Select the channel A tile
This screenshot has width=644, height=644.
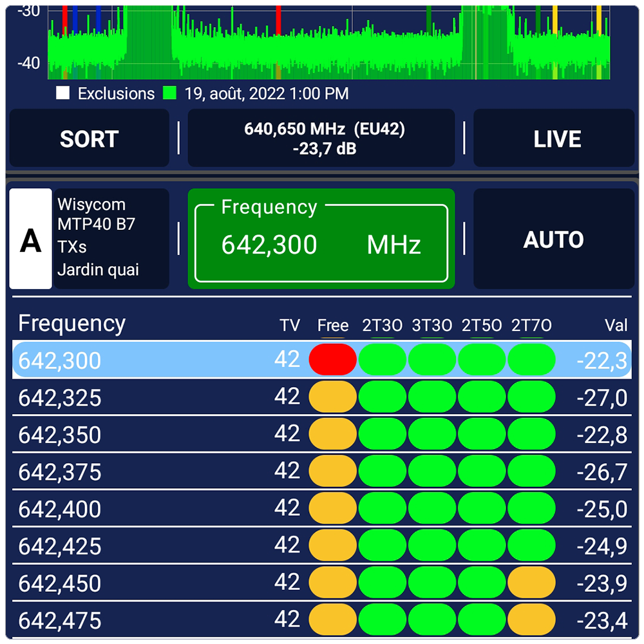(x=31, y=239)
